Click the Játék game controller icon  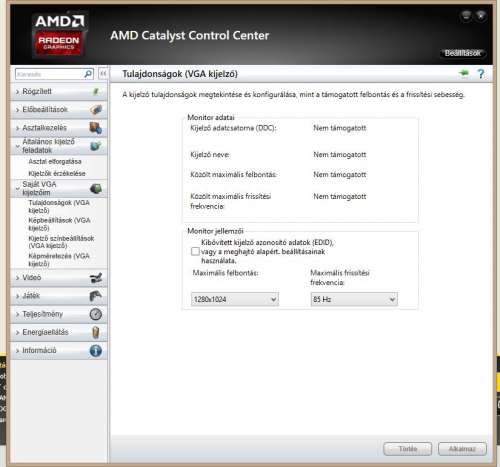pyautogui.click(x=96, y=296)
